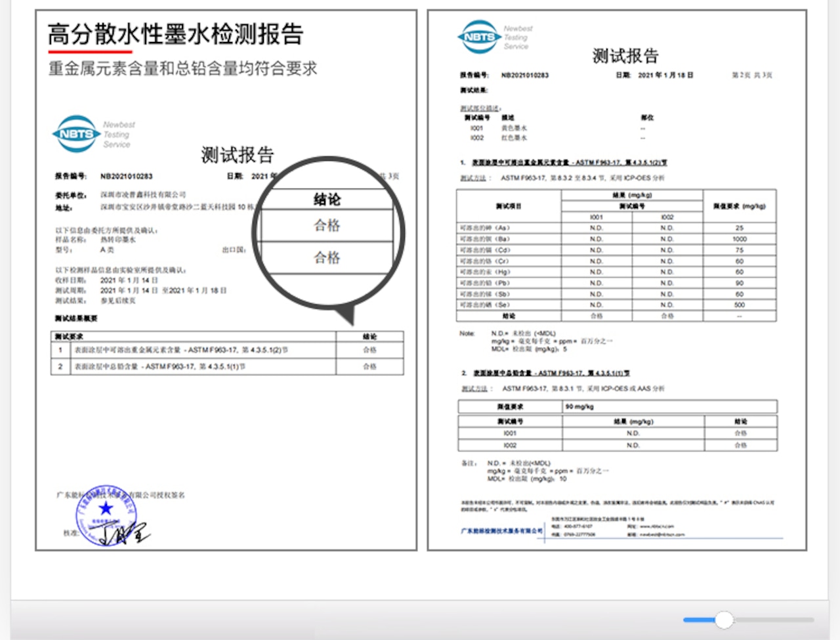
Task: Click the subtitle 重金属元素含量和总铅含量均符合要求
Action: [183, 68]
